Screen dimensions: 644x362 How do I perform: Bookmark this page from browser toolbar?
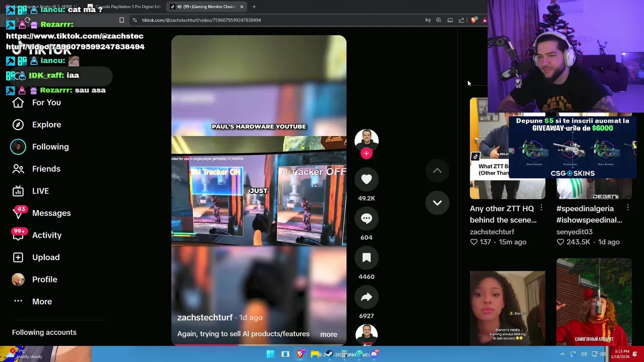coord(122,20)
